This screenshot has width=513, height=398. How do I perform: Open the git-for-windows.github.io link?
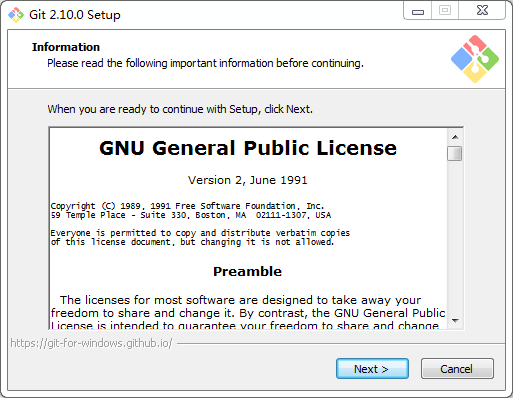91,343
